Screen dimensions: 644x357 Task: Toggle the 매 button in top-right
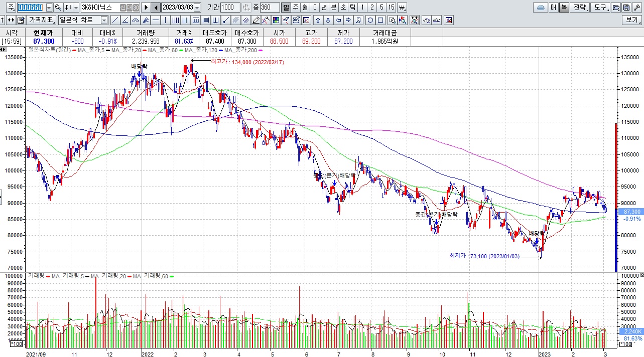coord(553,8)
